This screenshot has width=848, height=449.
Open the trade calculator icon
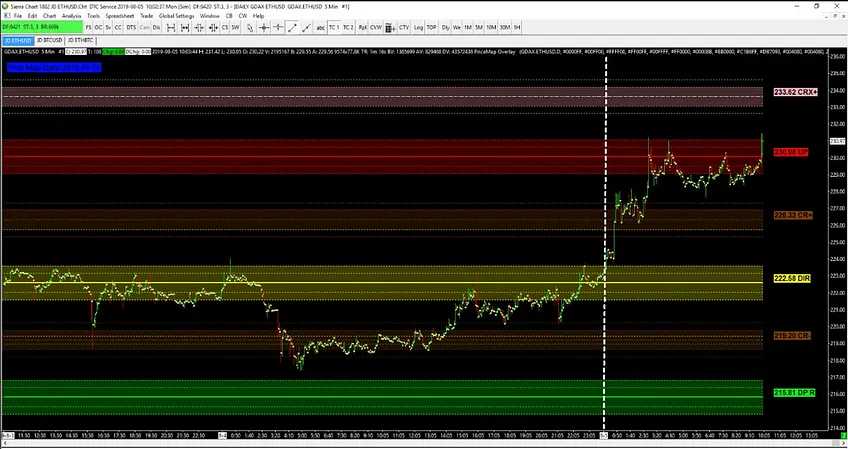tap(390, 27)
